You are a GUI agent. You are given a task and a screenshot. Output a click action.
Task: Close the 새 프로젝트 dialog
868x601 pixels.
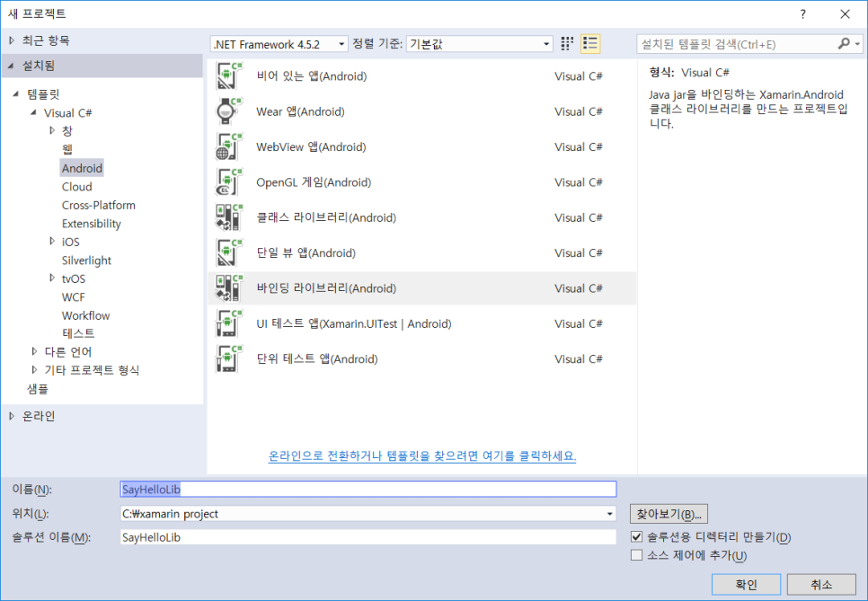point(845,13)
